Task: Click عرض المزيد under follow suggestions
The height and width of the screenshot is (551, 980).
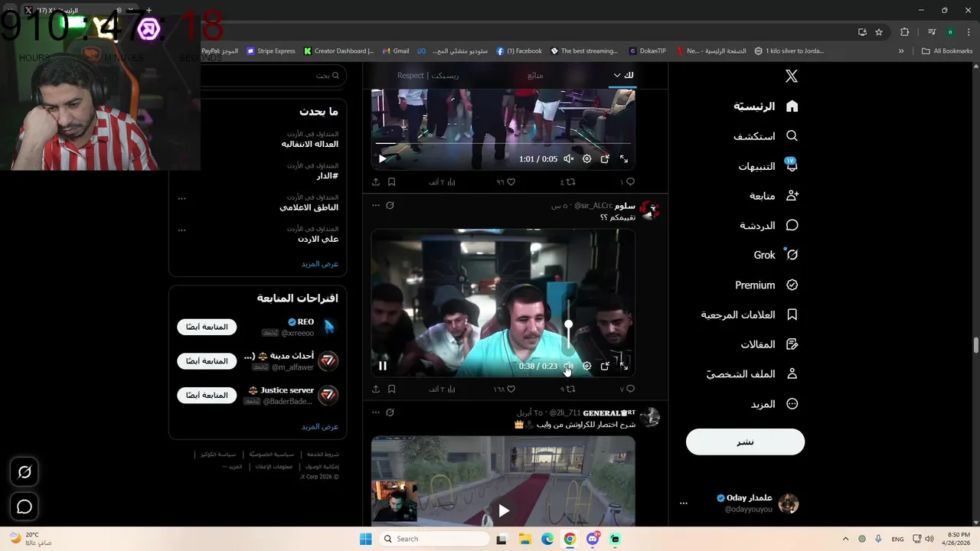Action: [x=320, y=427]
